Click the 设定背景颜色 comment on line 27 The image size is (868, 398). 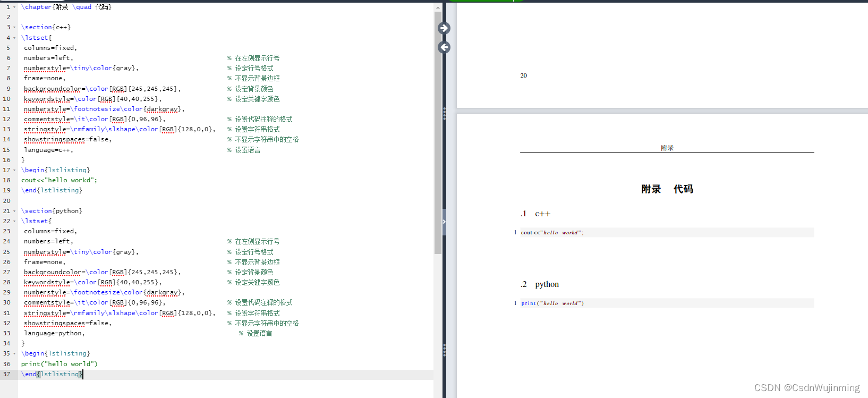[x=250, y=272]
